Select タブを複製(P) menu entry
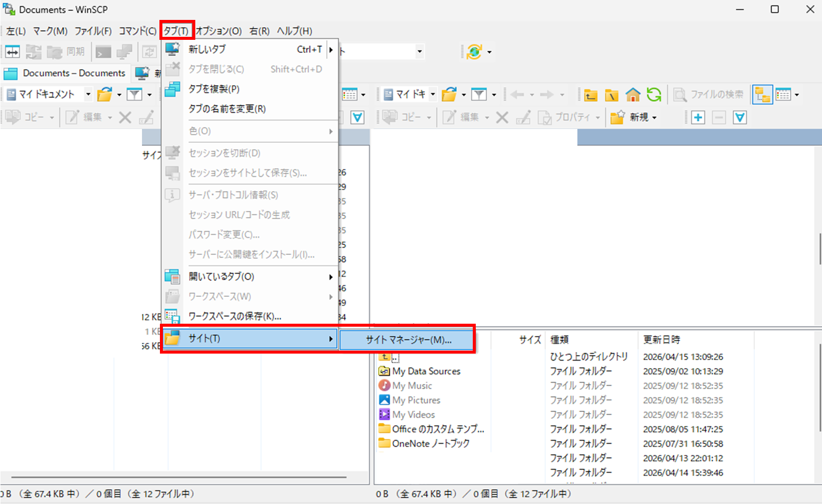The height and width of the screenshot is (504, 822). [x=214, y=89]
